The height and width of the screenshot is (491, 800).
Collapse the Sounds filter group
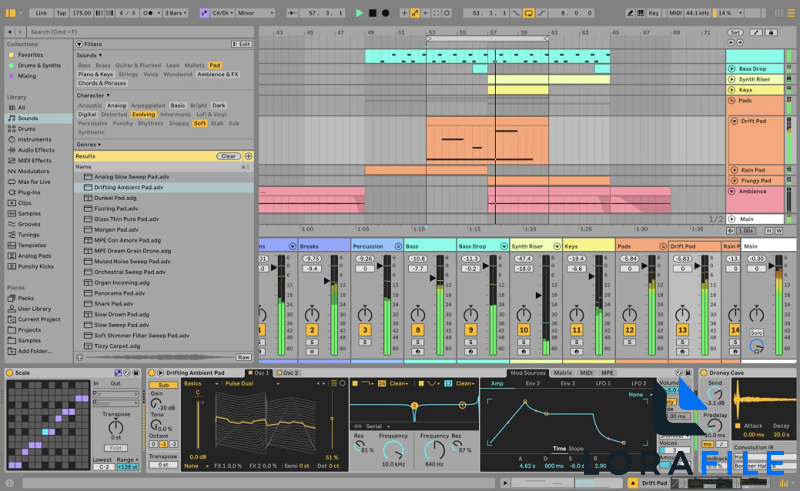coord(89,55)
